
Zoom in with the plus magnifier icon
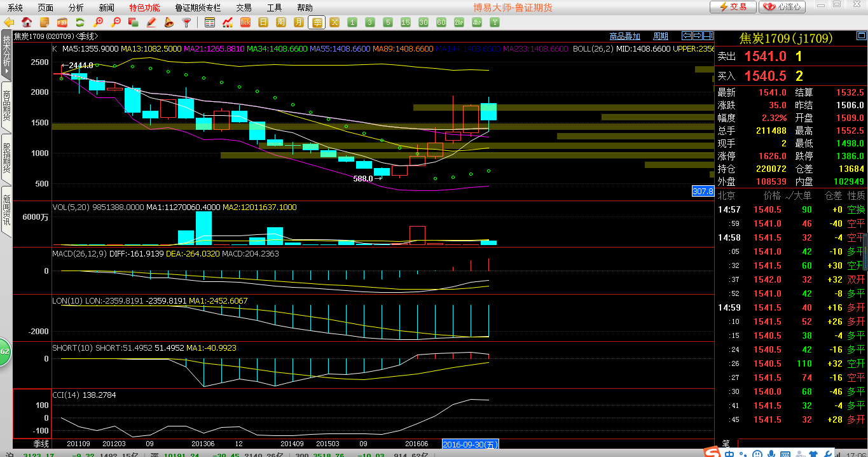coord(98,23)
